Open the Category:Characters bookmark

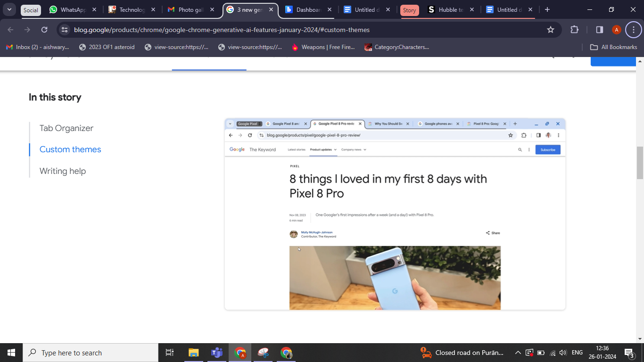coord(397,47)
